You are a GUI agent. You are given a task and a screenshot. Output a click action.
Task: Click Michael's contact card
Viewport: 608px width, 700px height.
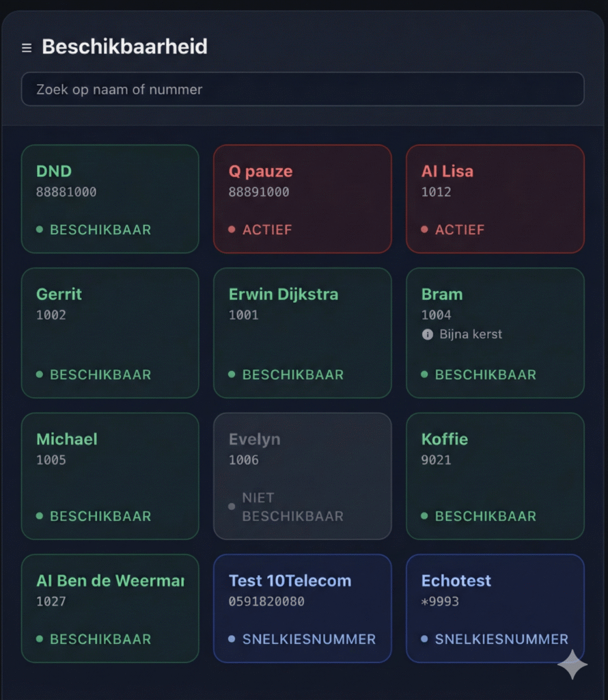110,476
